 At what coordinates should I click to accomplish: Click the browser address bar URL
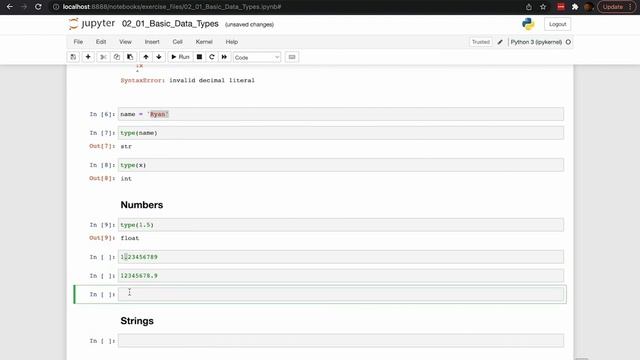point(172,7)
